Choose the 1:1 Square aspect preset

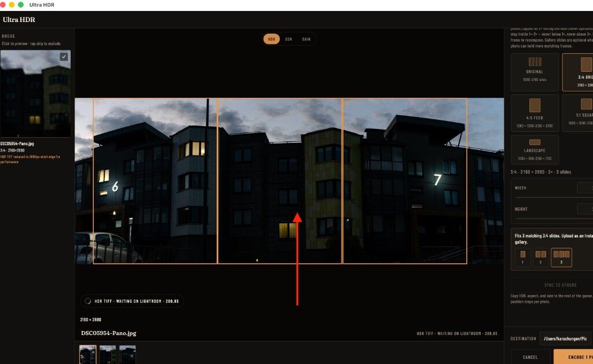pos(577,113)
